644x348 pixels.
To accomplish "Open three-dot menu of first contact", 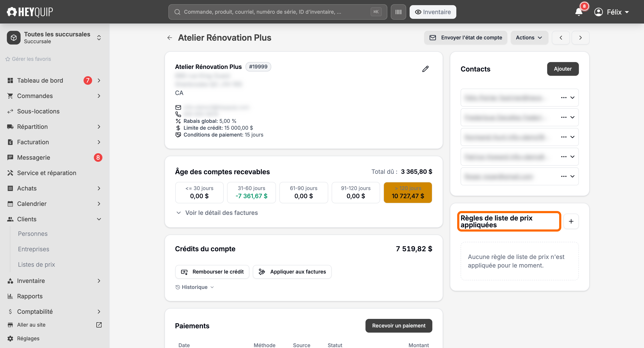I will tap(563, 98).
